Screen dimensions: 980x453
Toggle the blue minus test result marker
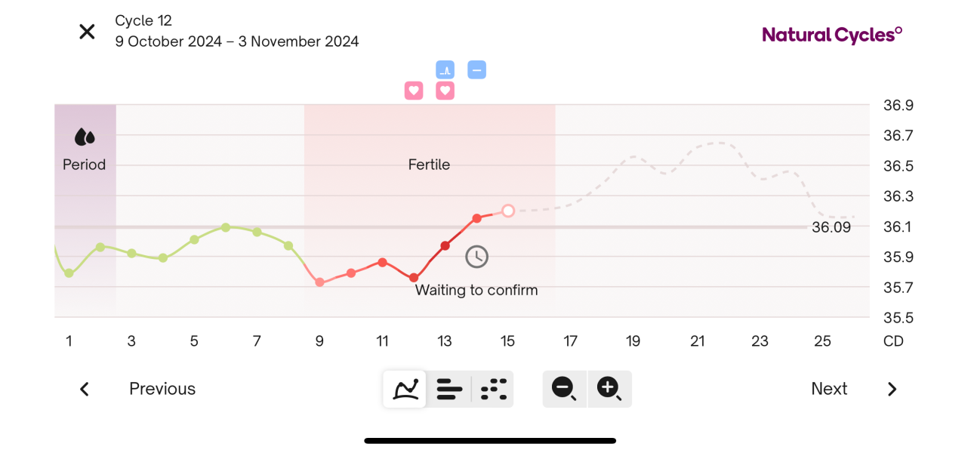[x=476, y=69]
